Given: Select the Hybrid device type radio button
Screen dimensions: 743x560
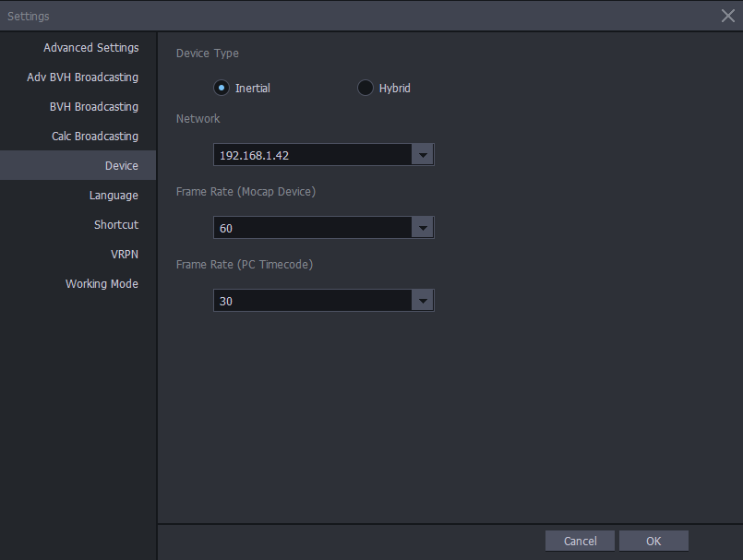Looking at the screenshot, I should 365,88.
